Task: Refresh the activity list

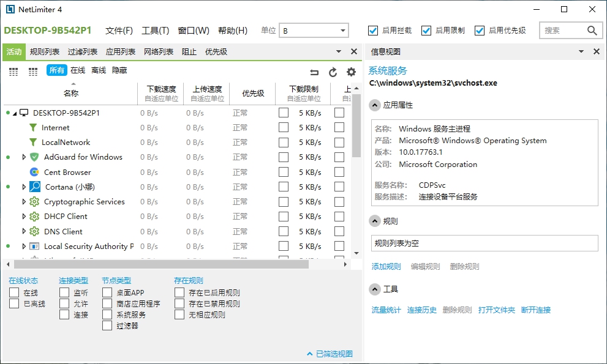Action: [333, 72]
